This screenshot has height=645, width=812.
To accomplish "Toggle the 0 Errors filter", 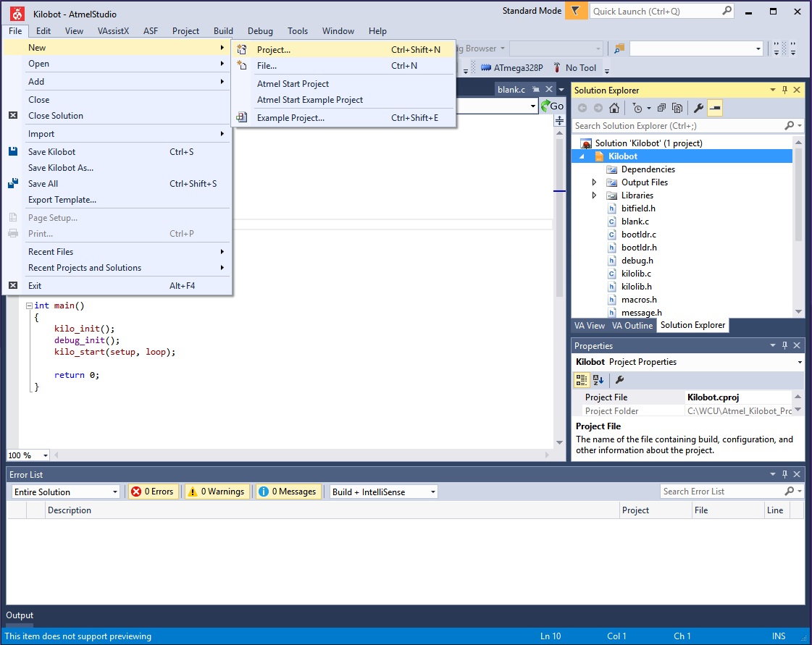I will (x=153, y=492).
